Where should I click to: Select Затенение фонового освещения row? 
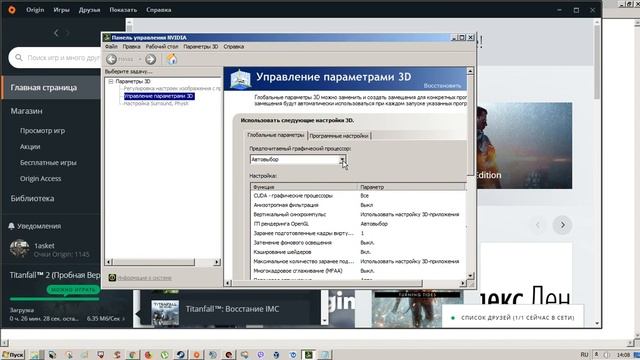pos(358,242)
